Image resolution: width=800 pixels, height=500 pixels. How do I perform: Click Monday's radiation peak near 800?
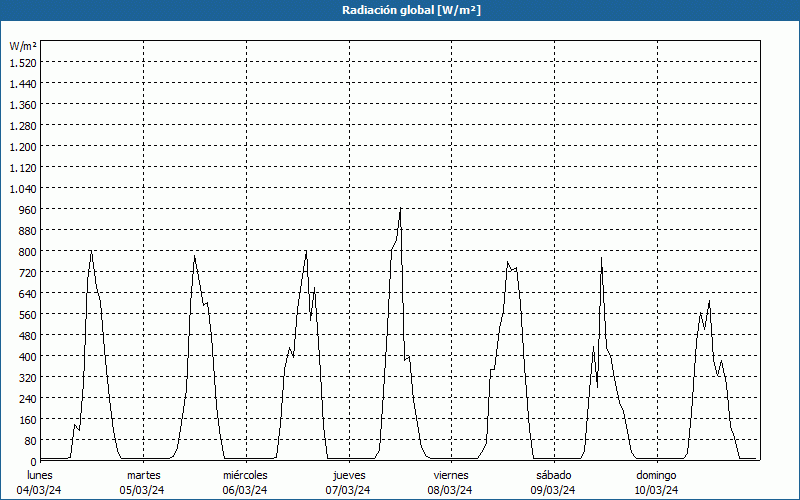pyautogui.click(x=91, y=251)
